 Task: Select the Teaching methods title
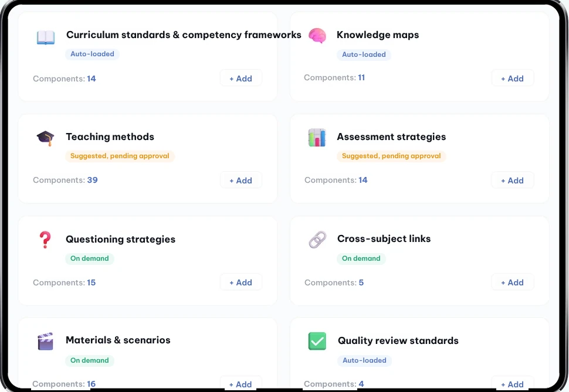coord(110,137)
